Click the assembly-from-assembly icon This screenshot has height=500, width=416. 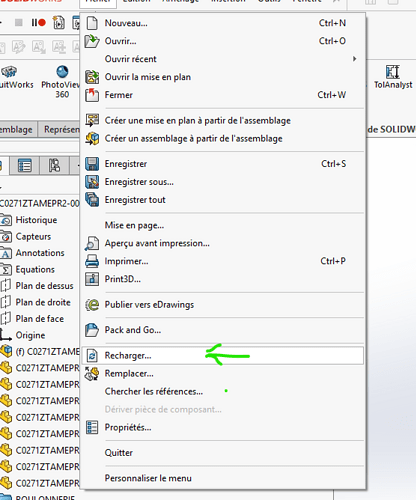click(x=92, y=138)
